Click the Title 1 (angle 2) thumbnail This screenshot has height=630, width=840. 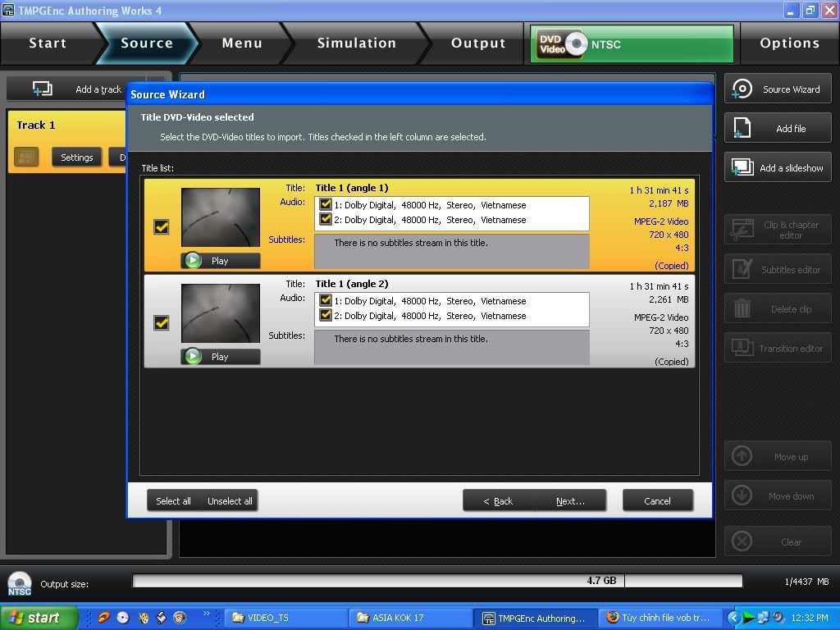coord(220,313)
